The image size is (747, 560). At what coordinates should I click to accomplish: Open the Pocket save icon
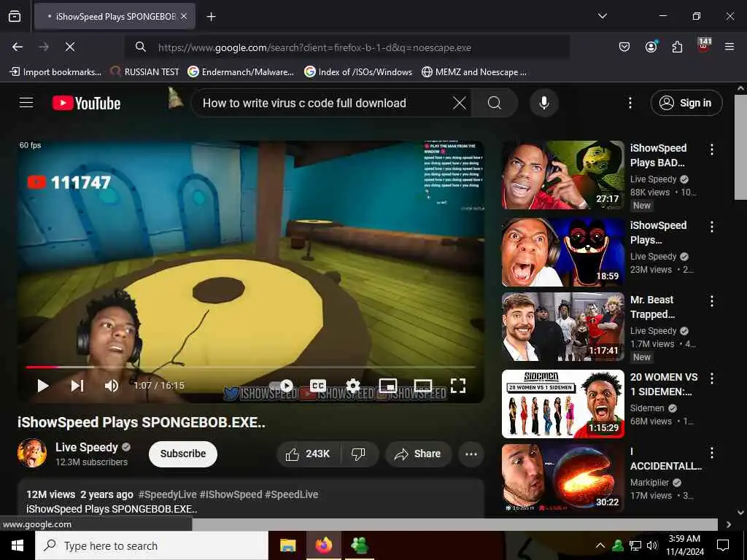(624, 47)
